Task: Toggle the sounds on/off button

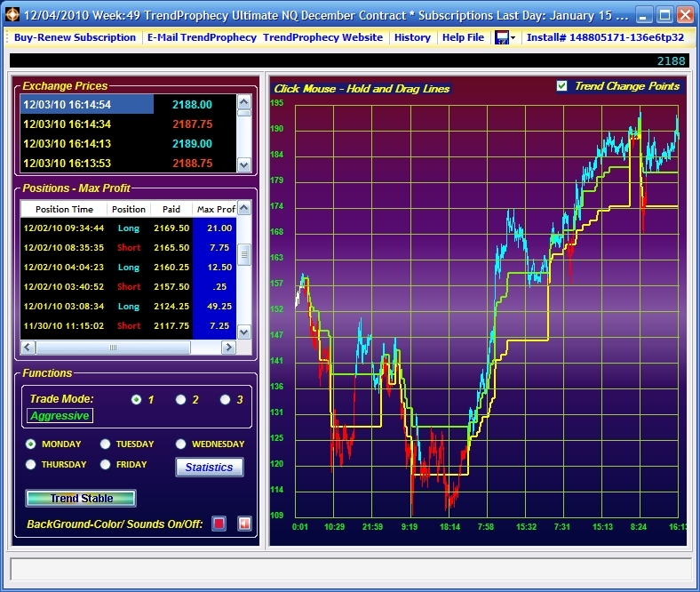Action: click(x=244, y=524)
